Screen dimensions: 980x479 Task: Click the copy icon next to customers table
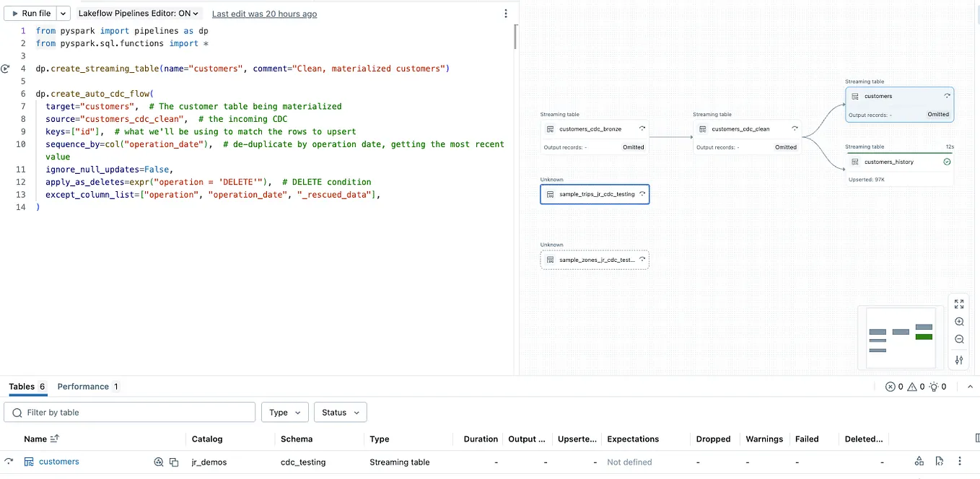pyautogui.click(x=172, y=461)
